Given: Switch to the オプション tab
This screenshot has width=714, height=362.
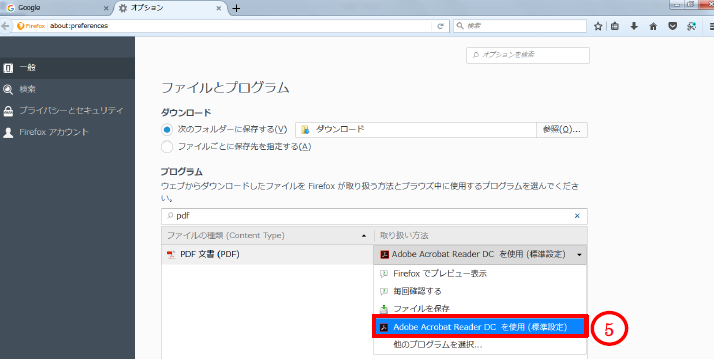Looking at the screenshot, I should click(171, 8).
